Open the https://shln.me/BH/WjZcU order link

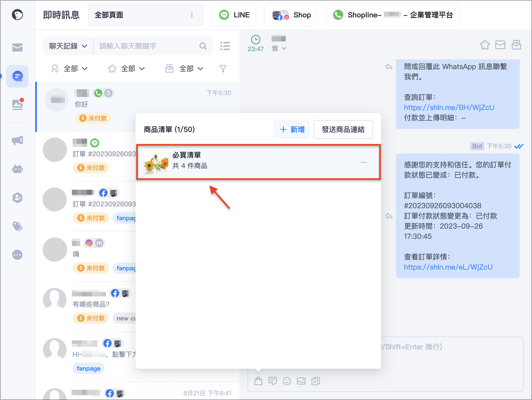pos(449,107)
